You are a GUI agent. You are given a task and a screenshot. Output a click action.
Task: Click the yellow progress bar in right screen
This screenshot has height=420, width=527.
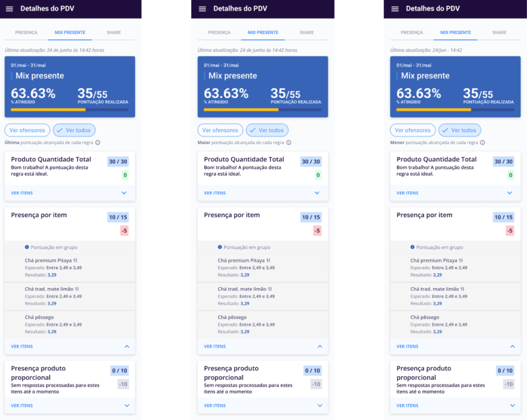[x=433, y=110]
